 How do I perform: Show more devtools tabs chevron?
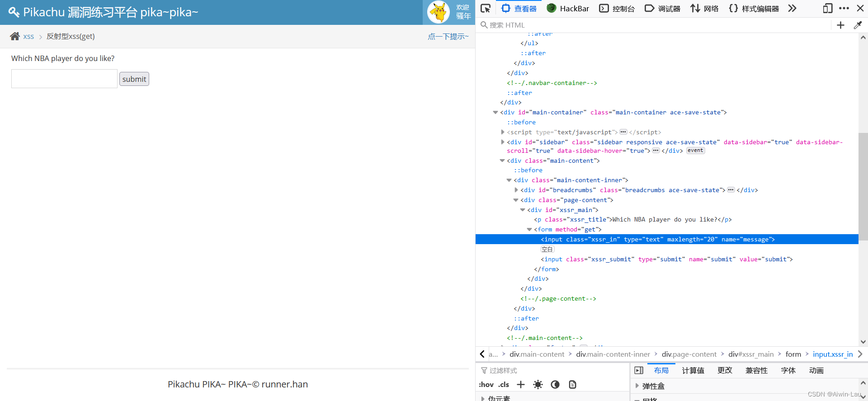pos(792,9)
